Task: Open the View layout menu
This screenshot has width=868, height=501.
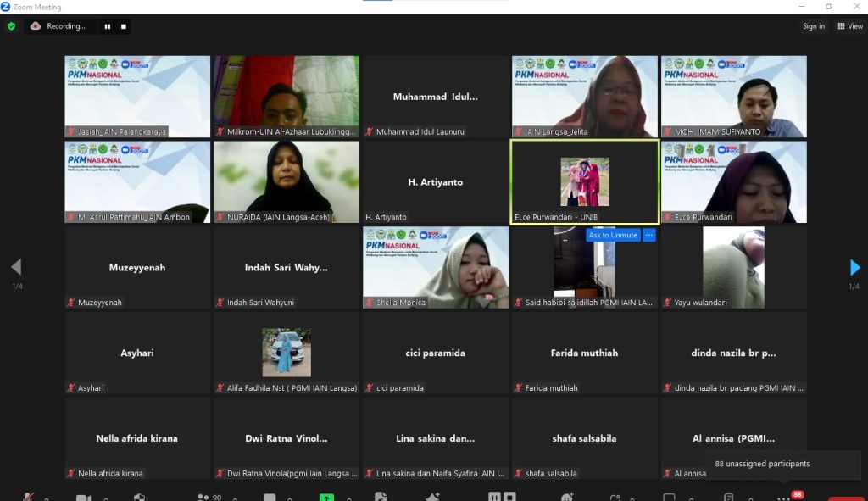Action: (850, 26)
